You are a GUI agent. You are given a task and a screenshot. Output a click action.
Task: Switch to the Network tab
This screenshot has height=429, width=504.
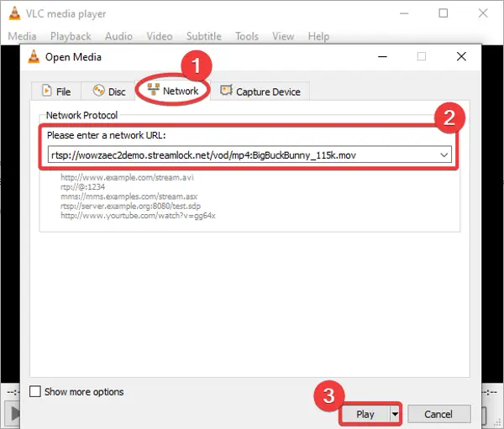click(x=173, y=92)
